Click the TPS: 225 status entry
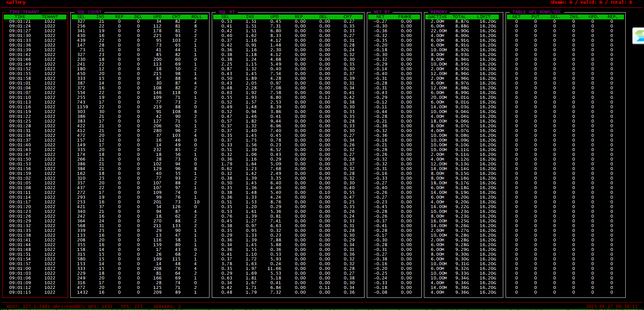 click(132, 307)
